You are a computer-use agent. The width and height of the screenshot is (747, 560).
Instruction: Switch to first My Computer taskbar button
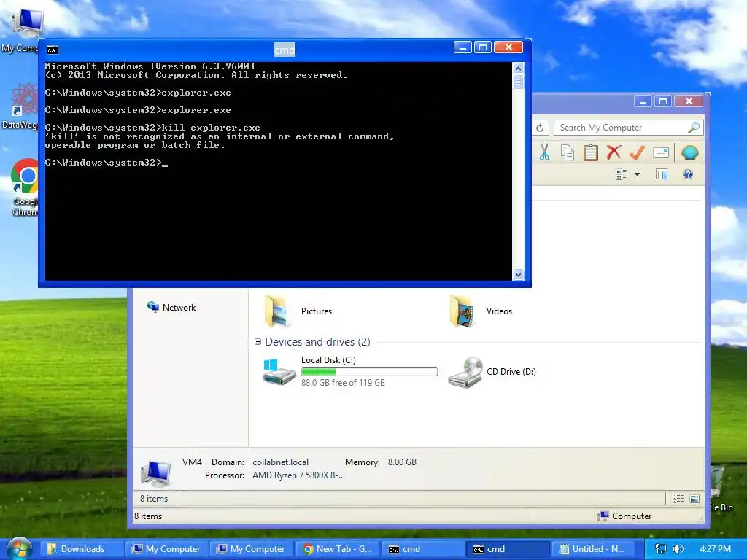point(167,549)
